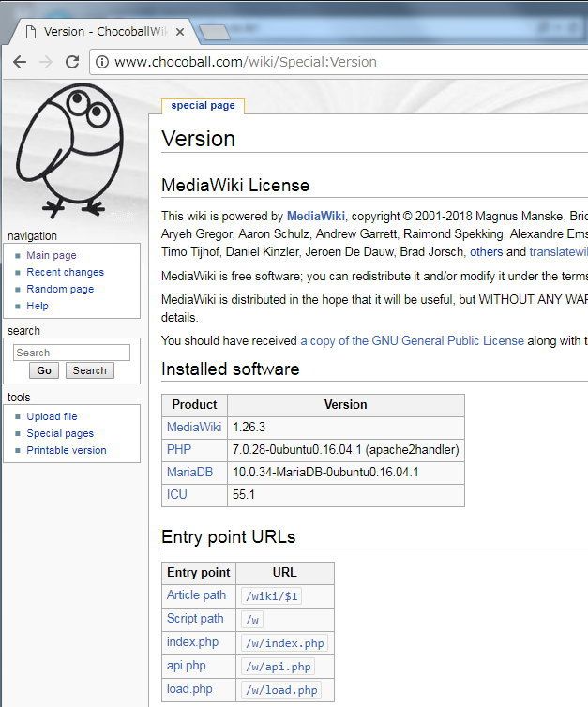This screenshot has width=588, height=707.
Task: Click the version value 1.26.3
Action: (249, 427)
